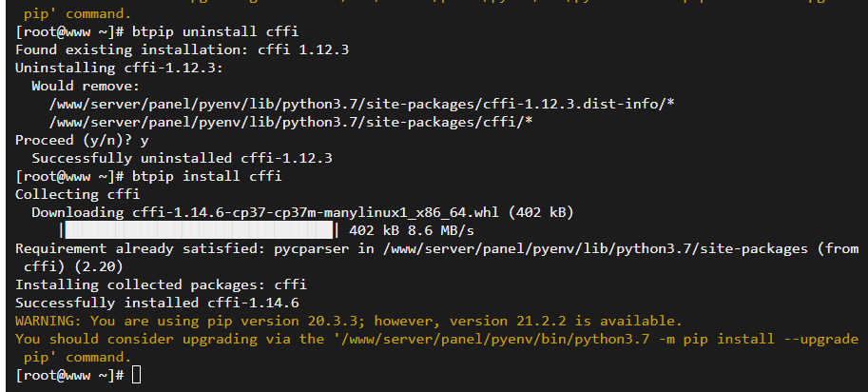The width and height of the screenshot is (868, 392).
Task: Click 'Successfully uninstalled cffi-1.12.3' output
Action: (183, 158)
